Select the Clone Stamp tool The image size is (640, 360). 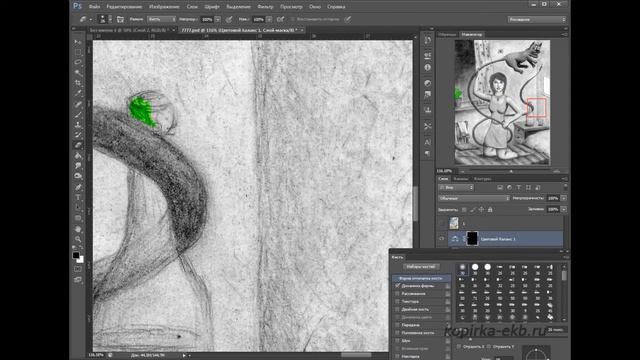pyautogui.click(x=78, y=125)
